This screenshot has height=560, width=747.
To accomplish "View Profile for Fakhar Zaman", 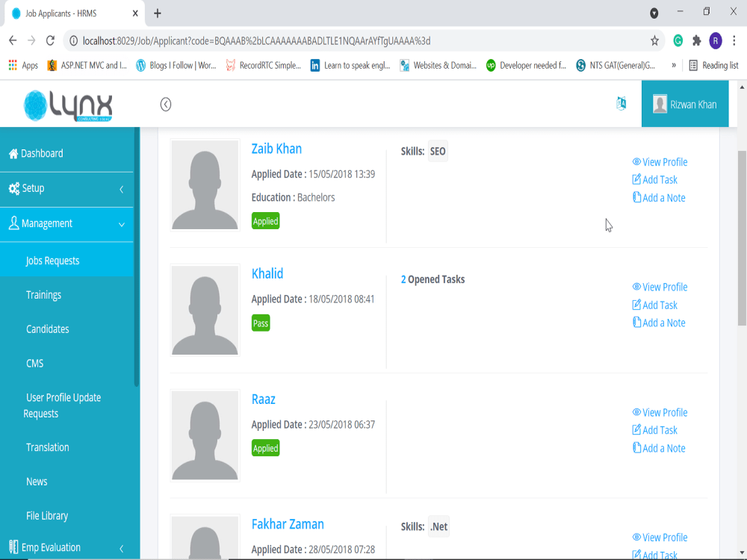I will tap(660, 537).
